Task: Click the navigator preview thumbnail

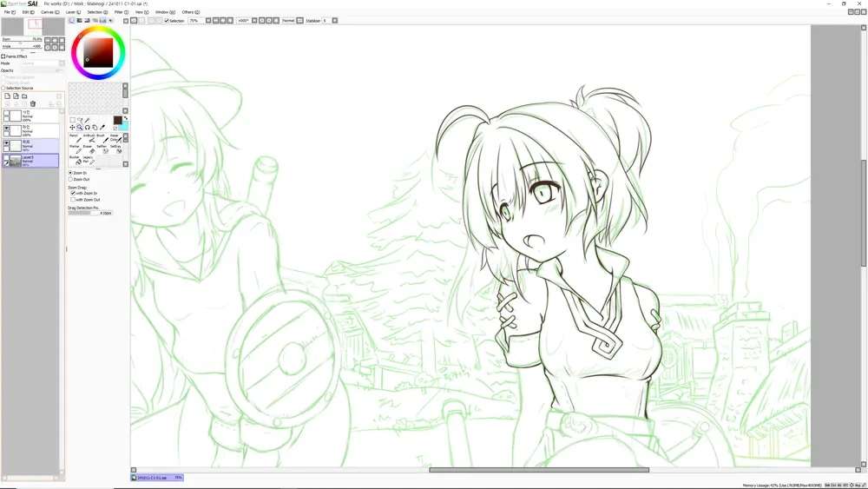Action: pyautogui.click(x=33, y=26)
